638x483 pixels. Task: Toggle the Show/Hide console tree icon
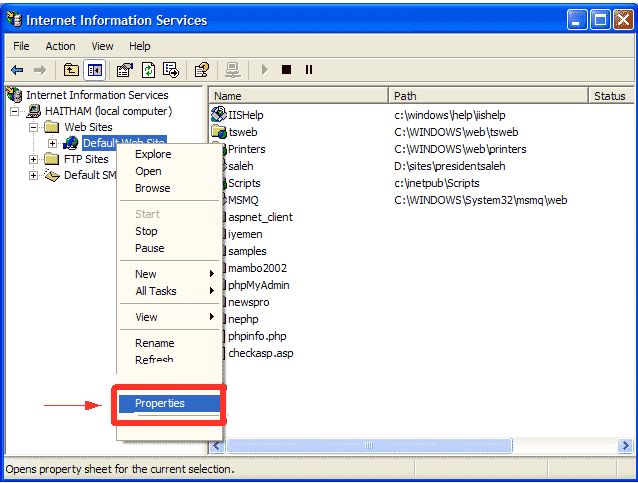(95, 70)
